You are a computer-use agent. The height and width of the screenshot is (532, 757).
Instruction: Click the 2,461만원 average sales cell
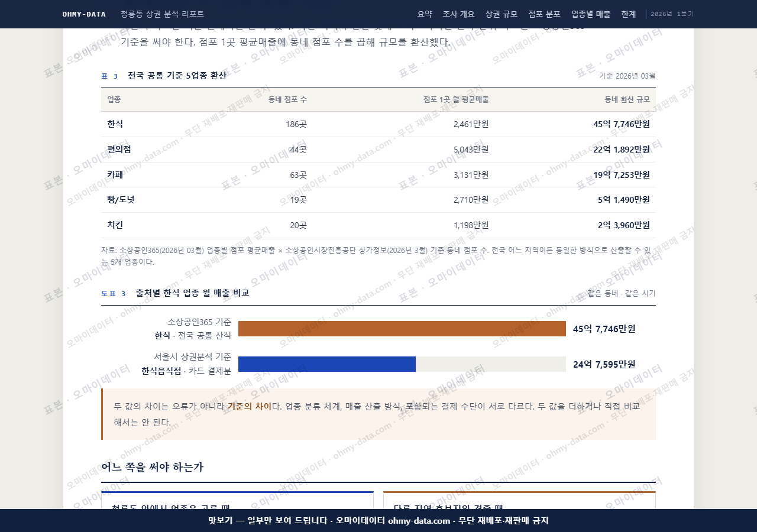point(471,124)
